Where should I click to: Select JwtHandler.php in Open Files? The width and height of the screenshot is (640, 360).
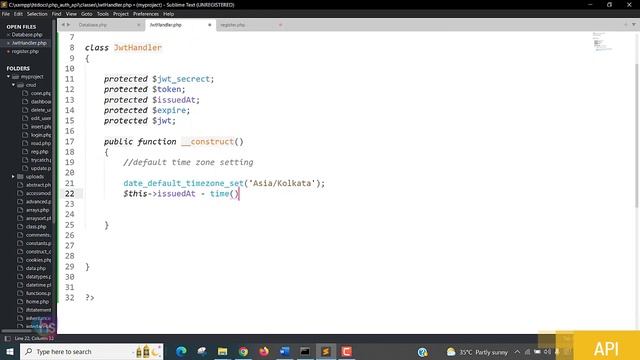pyautogui.click(x=29, y=43)
